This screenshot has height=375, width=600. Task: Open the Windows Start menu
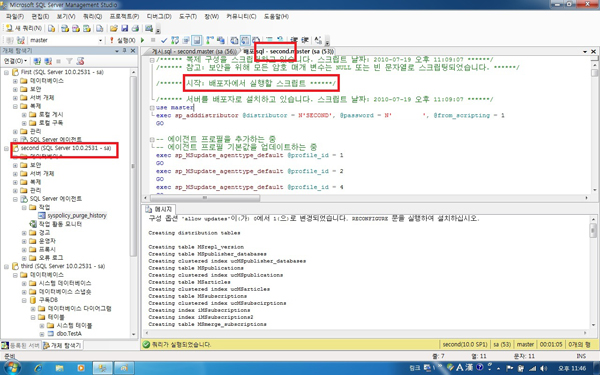pos(11,368)
